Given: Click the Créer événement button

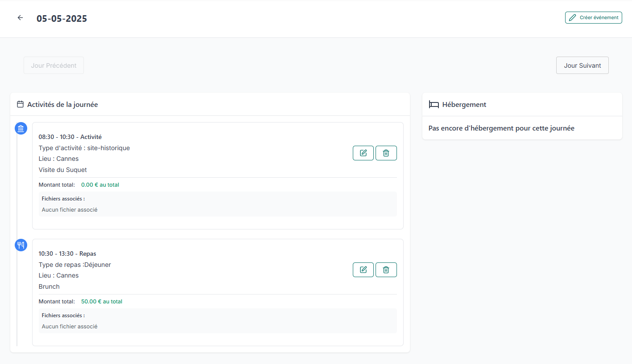Looking at the screenshot, I should pos(593,17).
